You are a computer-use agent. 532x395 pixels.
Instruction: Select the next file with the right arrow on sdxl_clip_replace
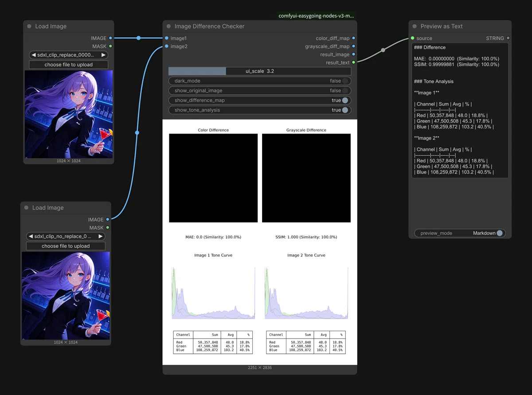coord(103,55)
